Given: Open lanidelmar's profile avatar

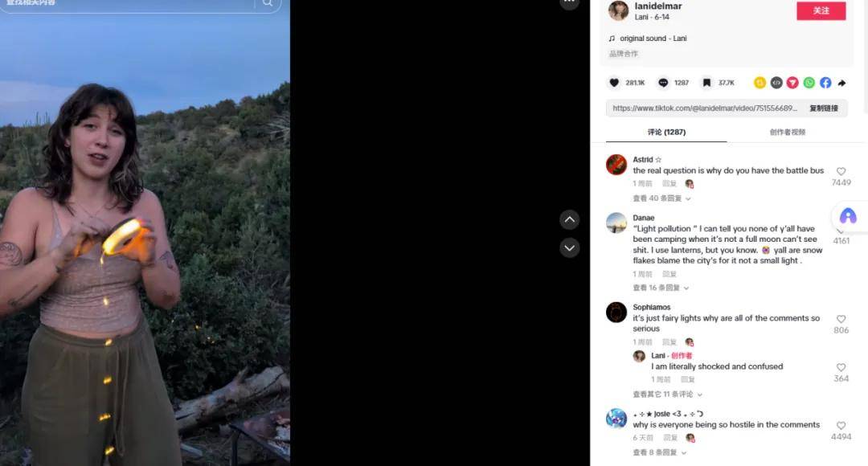Looking at the screenshot, I should pyautogui.click(x=618, y=10).
